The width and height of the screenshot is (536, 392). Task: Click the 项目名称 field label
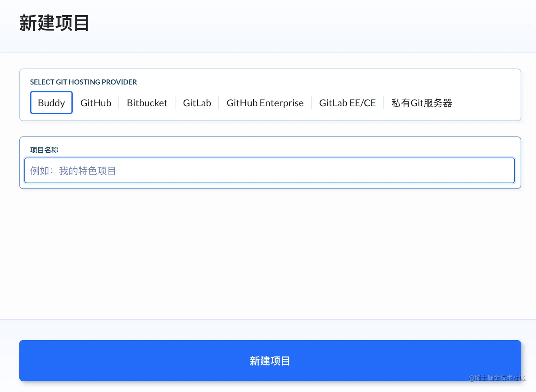tap(44, 150)
